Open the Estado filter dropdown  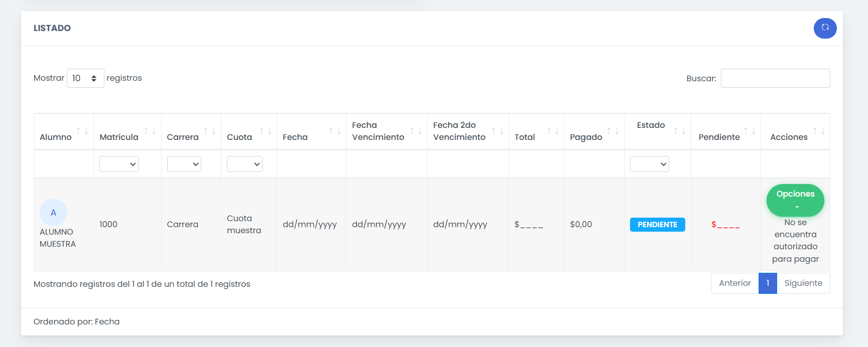[649, 164]
